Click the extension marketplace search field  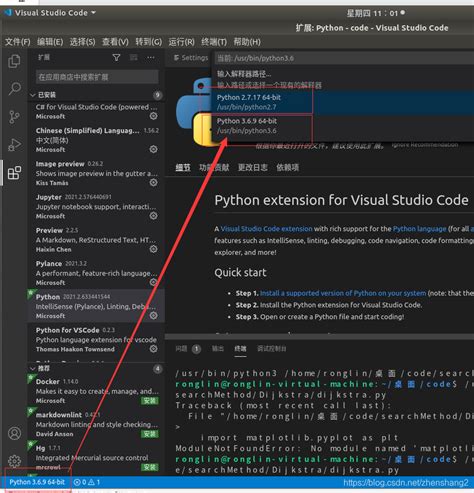(97, 77)
